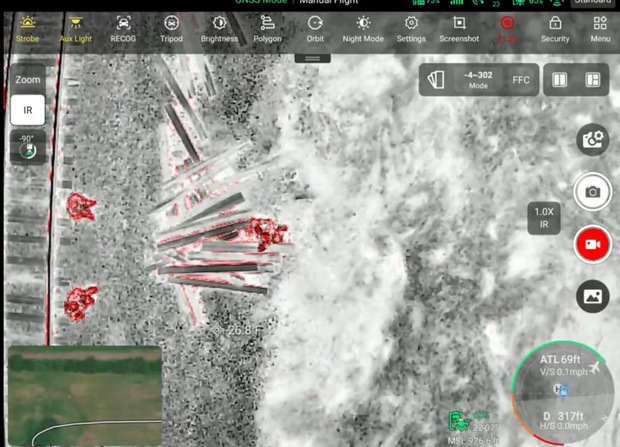Open the minimap thumbnail
This screenshot has height=447, width=620.
(x=85, y=396)
